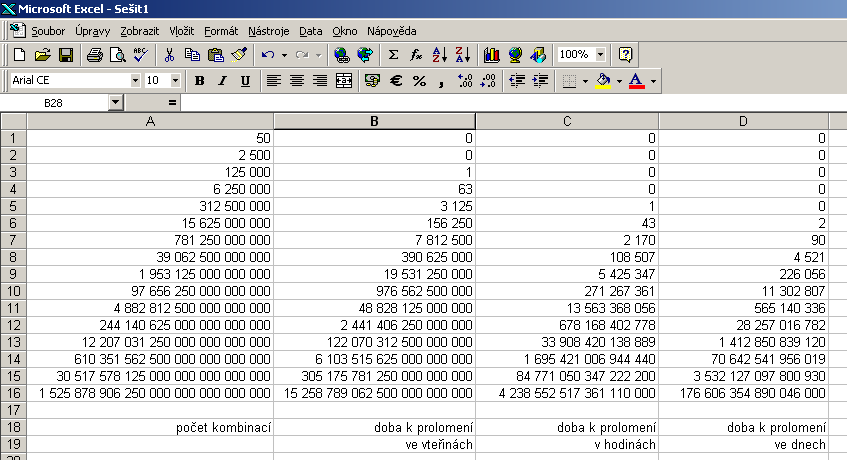Click into the formula bar field
This screenshot has width=847, height=460.
[x=513, y=103]
